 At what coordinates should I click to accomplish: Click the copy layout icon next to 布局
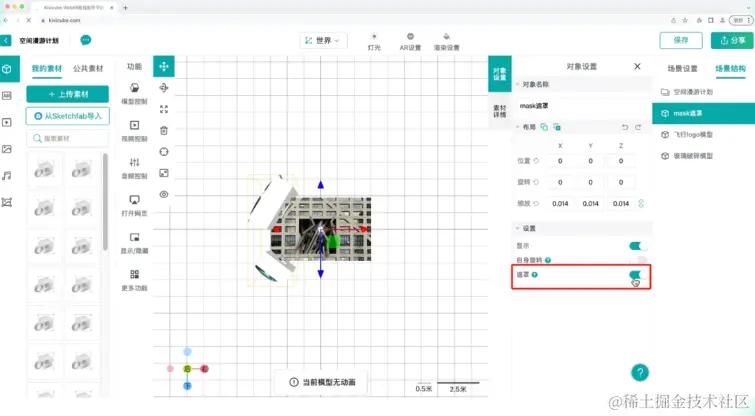point(544,127)
